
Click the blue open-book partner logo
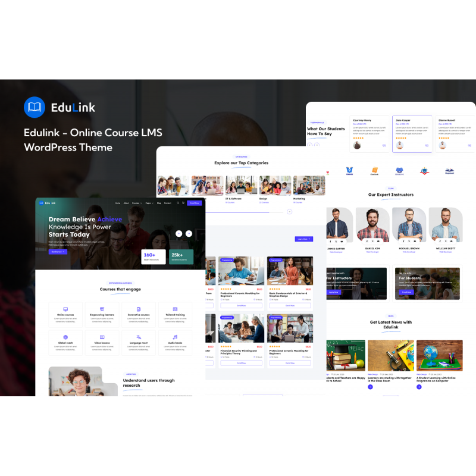click(x=399, y=171)
